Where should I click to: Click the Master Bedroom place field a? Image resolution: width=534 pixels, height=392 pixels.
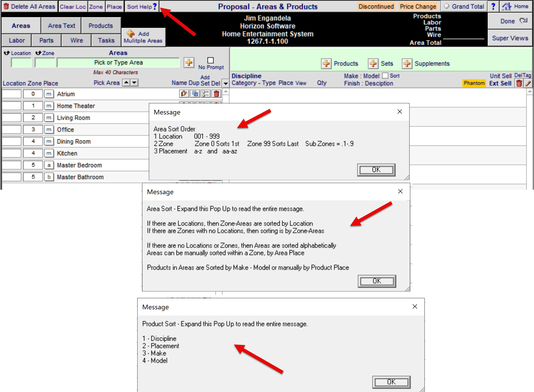[49, 165]
